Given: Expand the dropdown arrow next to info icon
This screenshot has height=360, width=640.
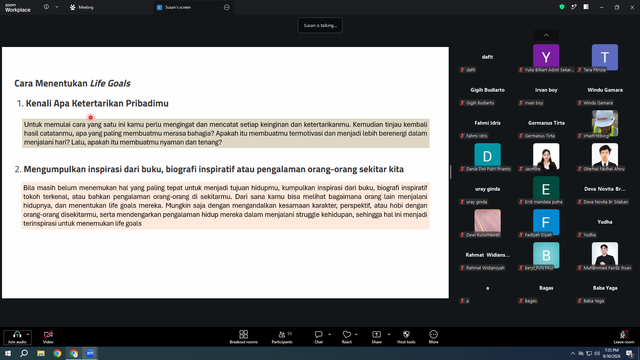Looking at the screenshot, I should click(x=57, y=7).
